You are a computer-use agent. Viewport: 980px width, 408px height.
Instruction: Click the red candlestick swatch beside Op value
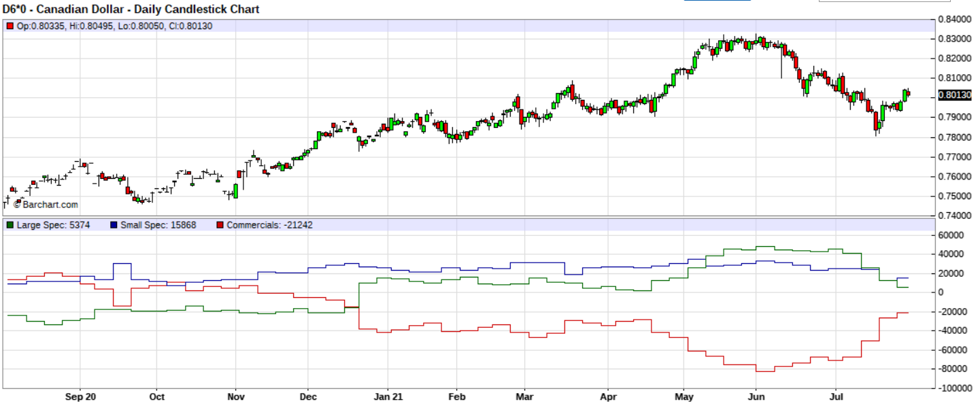10,26
